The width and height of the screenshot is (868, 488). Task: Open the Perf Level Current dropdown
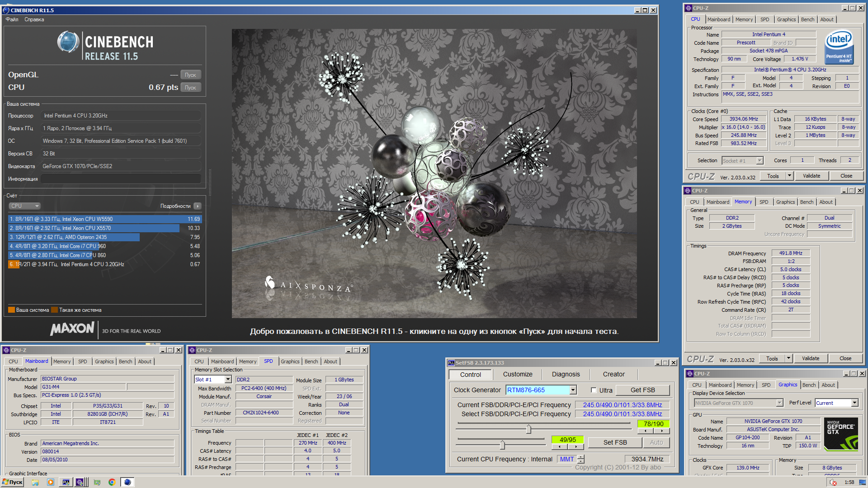[x=854, y=403]
